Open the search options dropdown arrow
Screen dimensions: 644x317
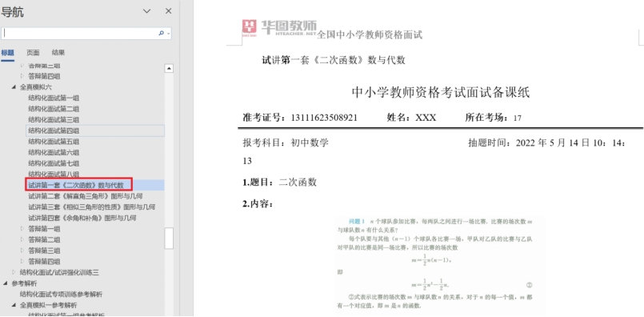168,34
